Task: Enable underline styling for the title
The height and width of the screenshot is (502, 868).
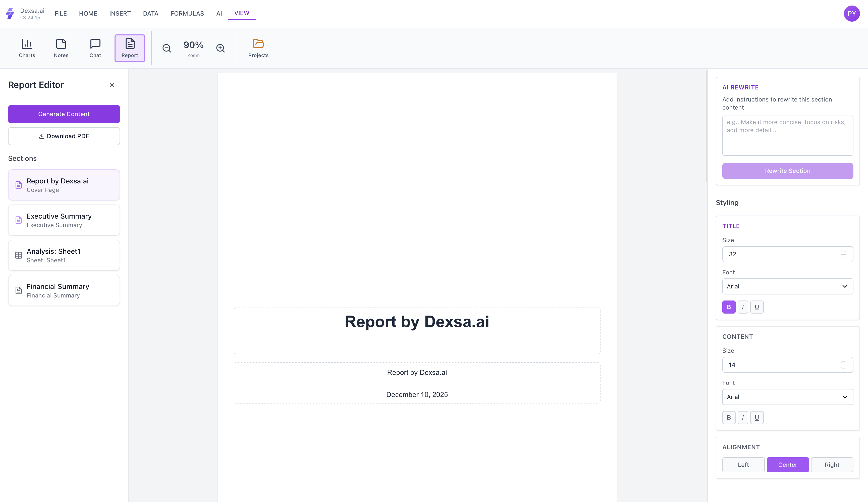Action: click(x=757, y=307)
